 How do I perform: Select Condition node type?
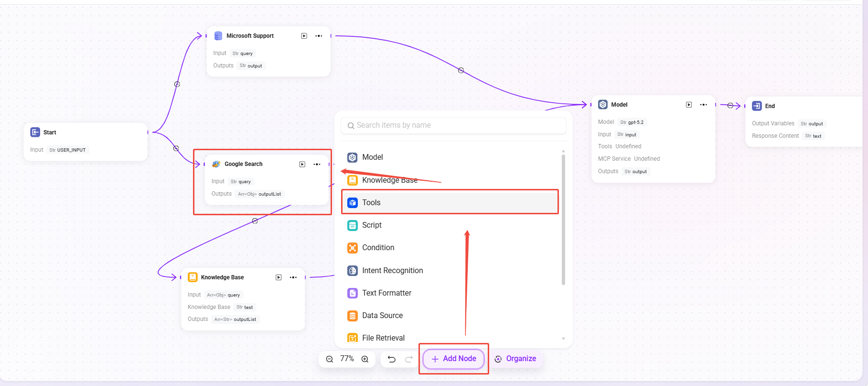tap(450, 247)
